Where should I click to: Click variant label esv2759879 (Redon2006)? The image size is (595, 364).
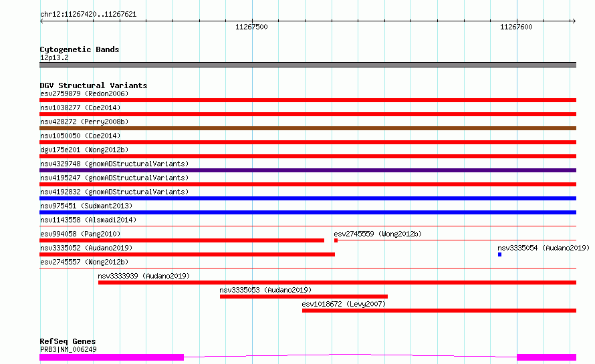pos(84,94)
